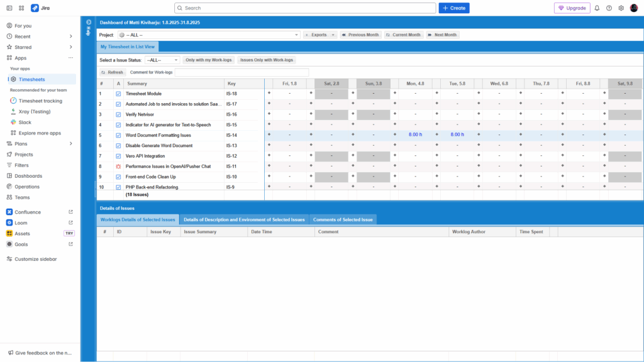Image resolution: width=644 pixels, height=362 pixels.
Task: Focus the Jira Search field
Action: [305, 8]
